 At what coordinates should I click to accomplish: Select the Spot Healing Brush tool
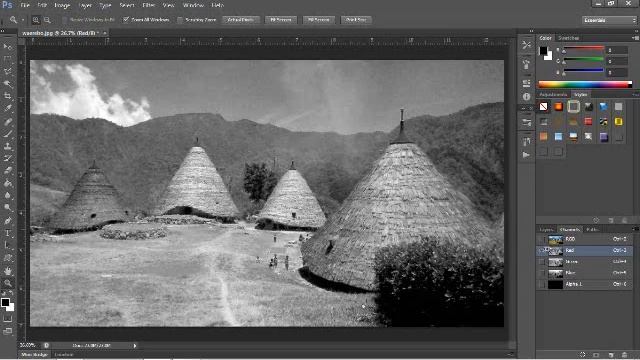(x=7, y=121)
